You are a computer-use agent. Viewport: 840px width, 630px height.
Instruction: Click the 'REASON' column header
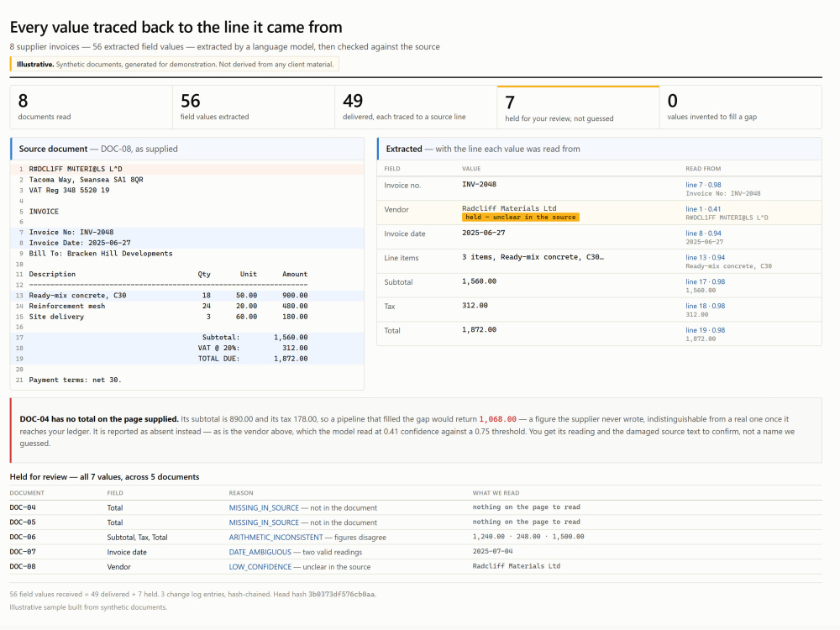tap(241, 493)
